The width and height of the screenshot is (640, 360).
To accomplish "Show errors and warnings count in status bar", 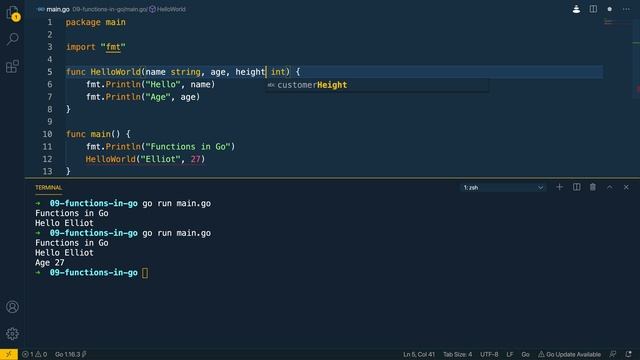I will point(35,354).
